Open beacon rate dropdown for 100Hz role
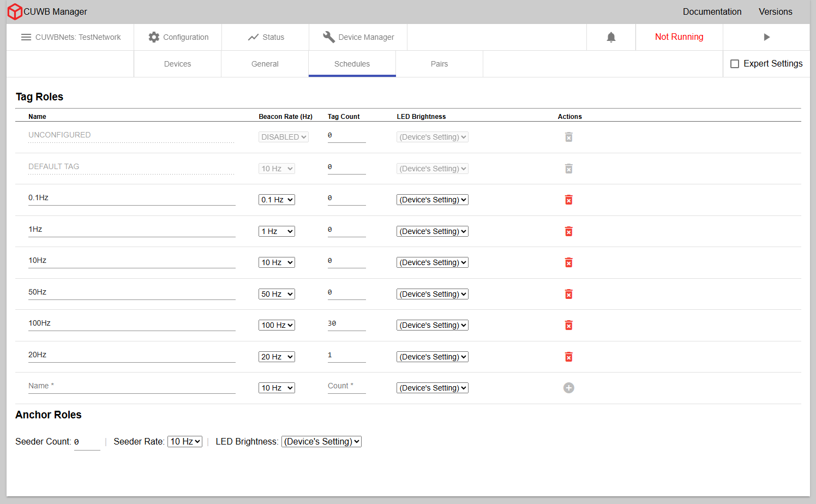This screenshot has height=504, width=816. point(277,325)
